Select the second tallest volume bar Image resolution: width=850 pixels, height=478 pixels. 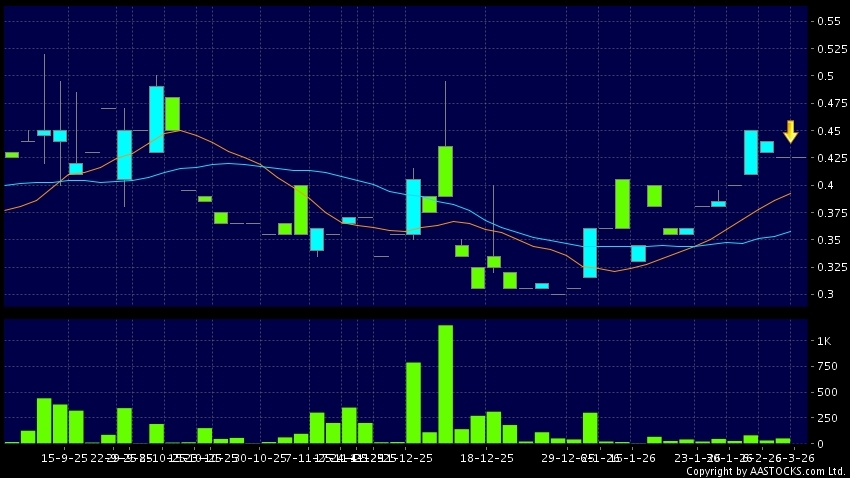pyautogui.click(x=413, y=402)
